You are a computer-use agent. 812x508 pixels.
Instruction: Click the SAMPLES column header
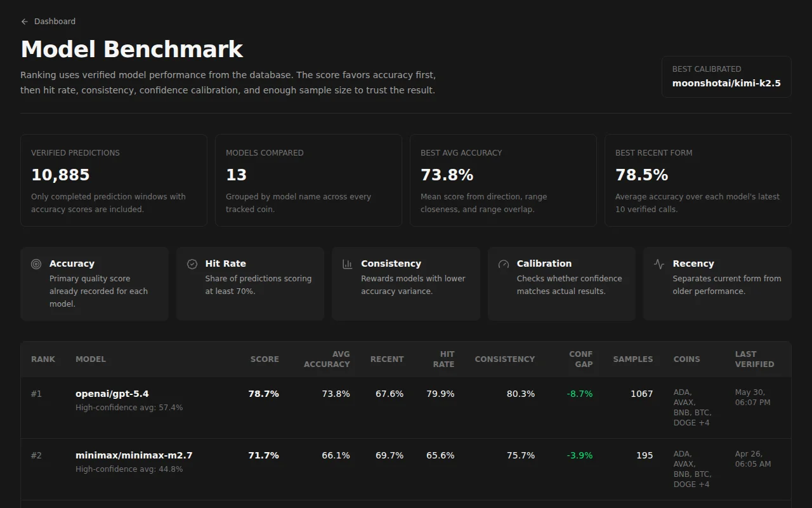tap(633, 359)
